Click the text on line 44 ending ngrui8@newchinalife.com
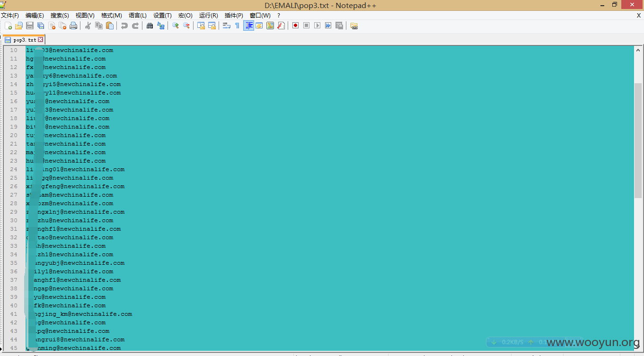This screenshot has height=356, width=644. (x=75, y=339)
